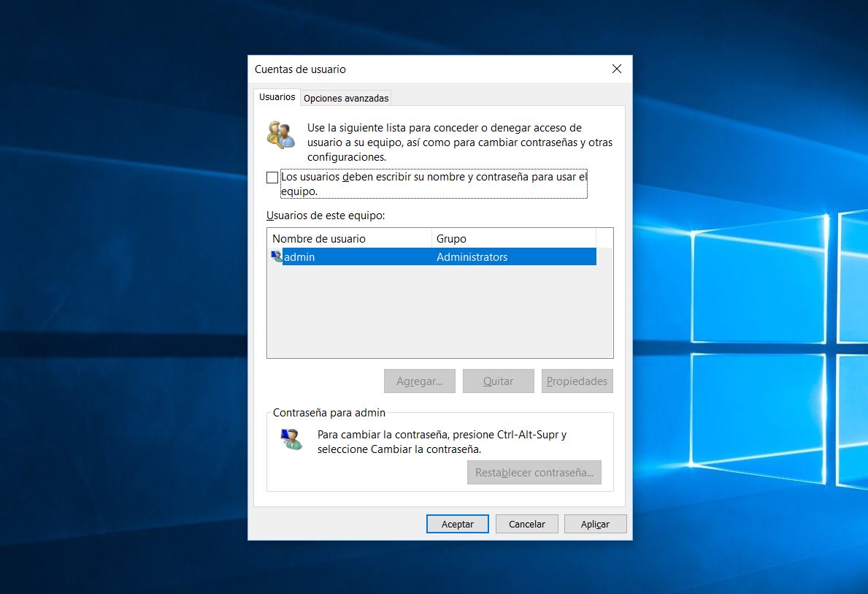Select the admin user name in list
The image size is (868, 594).
(x=299, y=257)
